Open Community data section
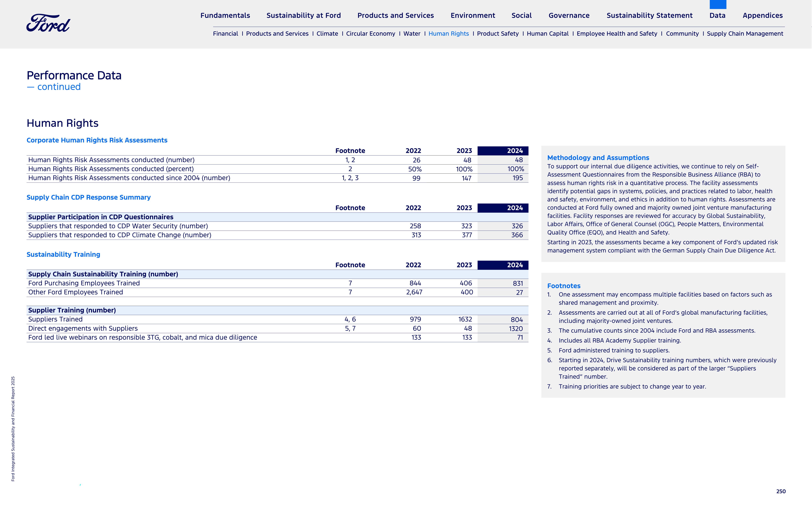812x508 pixels. 682,34
